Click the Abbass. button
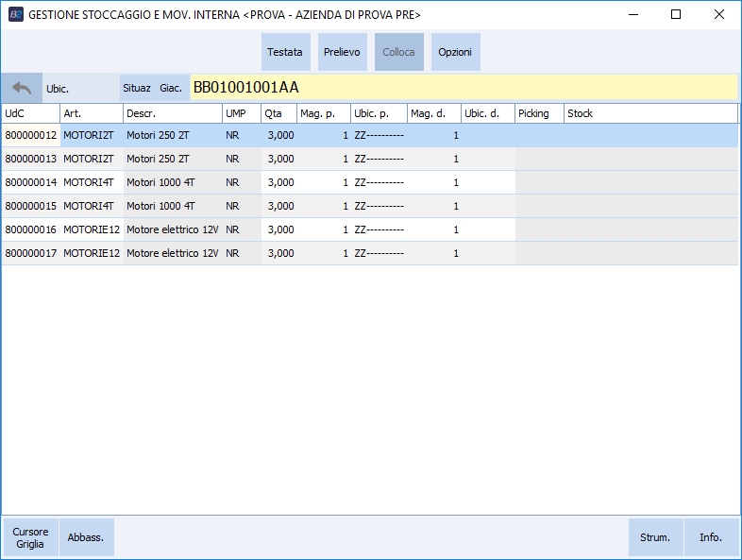The image size is (742, 560). pyautogui.click(x=86, y=537)
